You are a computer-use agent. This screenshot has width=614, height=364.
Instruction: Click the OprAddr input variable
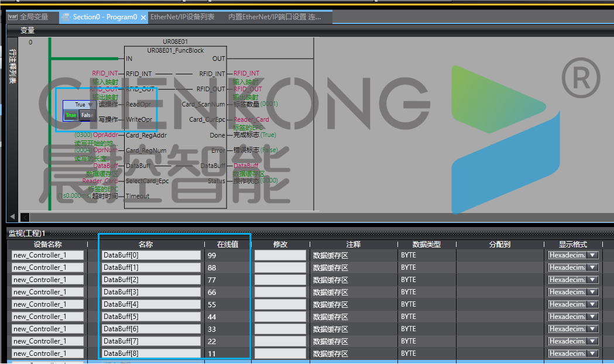pos(105,135)
